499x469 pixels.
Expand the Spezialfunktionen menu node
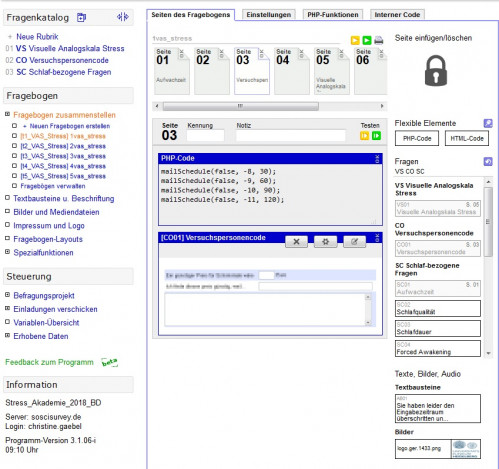[x=7, y=252]
